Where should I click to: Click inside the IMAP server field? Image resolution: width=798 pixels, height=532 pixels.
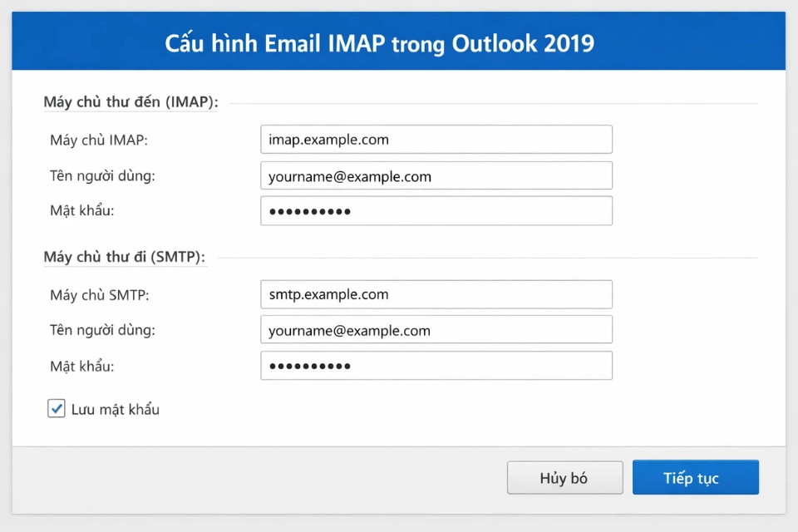[x=436, y=139]
